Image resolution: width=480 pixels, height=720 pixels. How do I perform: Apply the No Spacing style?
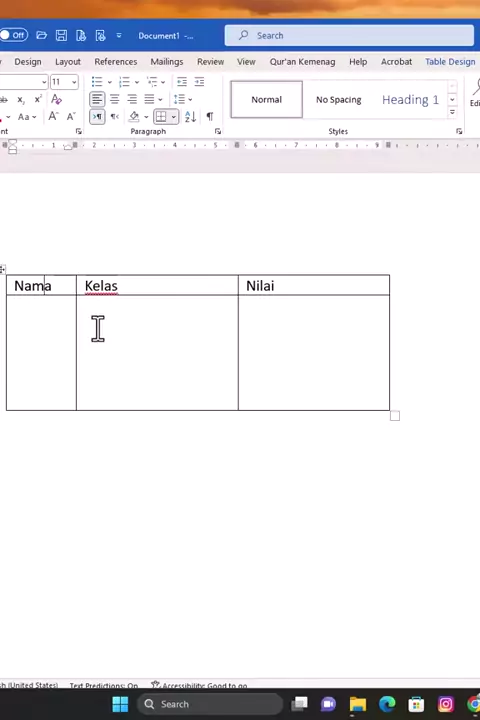(339, 100)
